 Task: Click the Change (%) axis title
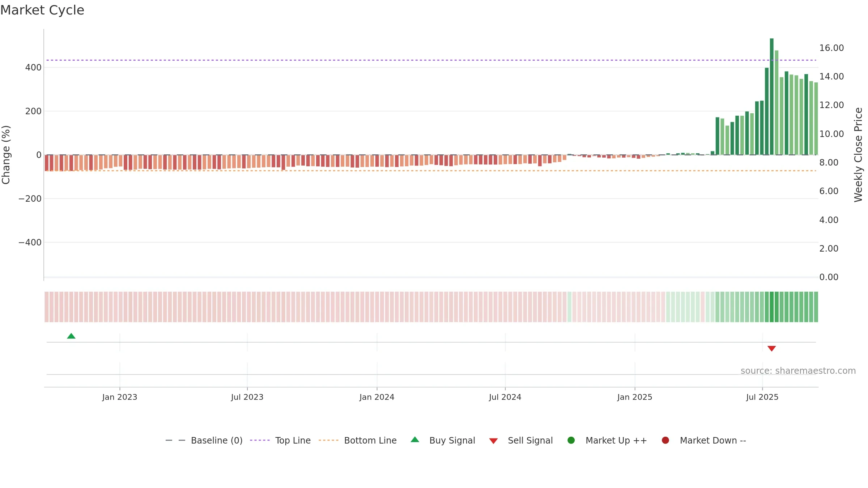6,155
